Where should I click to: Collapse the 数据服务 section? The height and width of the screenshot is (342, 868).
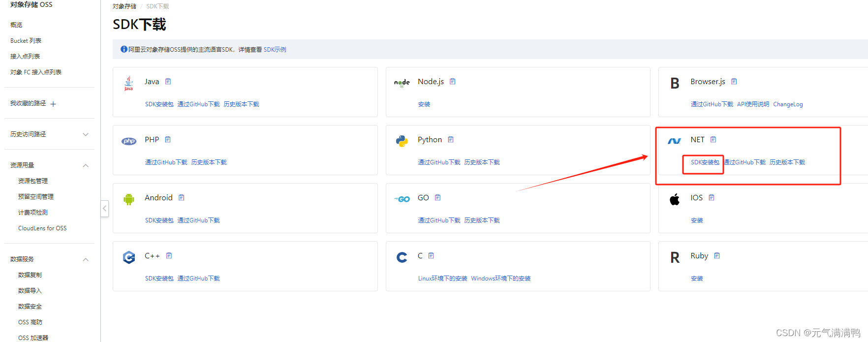86,259
